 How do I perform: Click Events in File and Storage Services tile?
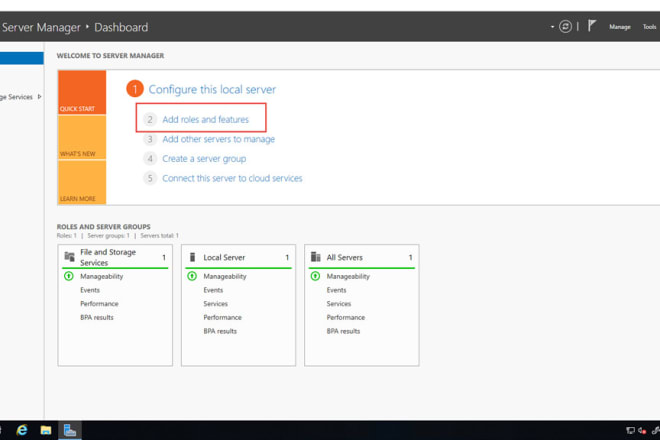90,290
